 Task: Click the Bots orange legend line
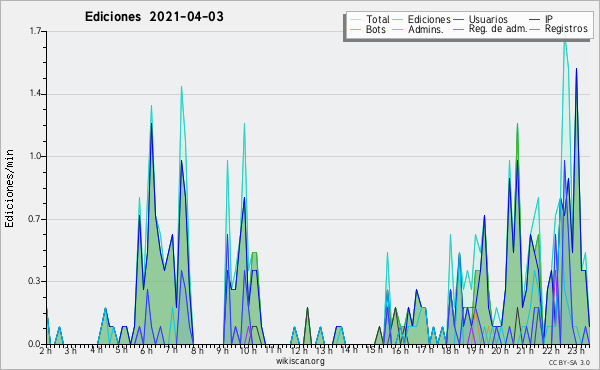[355, 29]
